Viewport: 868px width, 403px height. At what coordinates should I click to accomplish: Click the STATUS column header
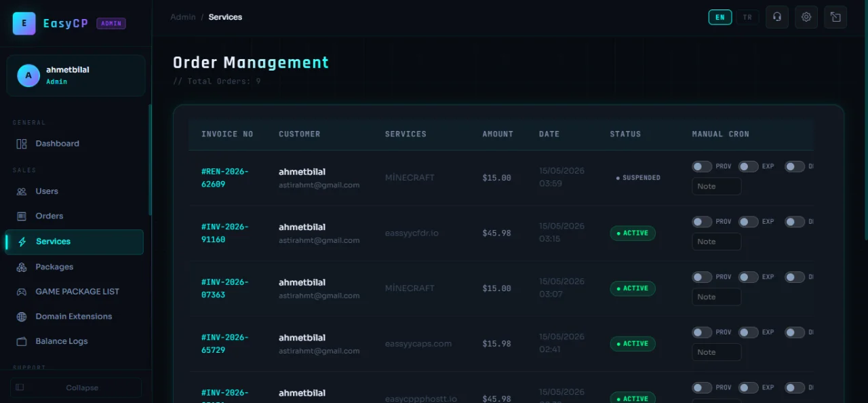(625, 134)
